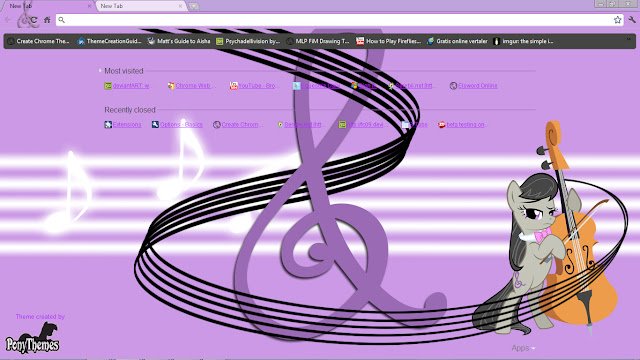Click the Windows flag favicon under Most visited
The height and width of the screenshot is (360, 640).
(x=354, y=86)
